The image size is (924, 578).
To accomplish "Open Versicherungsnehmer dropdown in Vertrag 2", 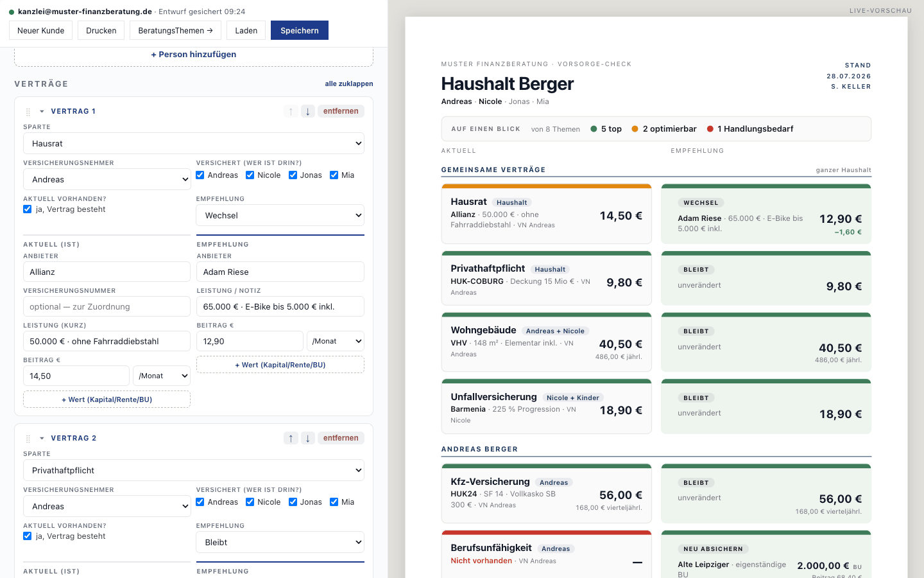I will click(x=107, y=506).
